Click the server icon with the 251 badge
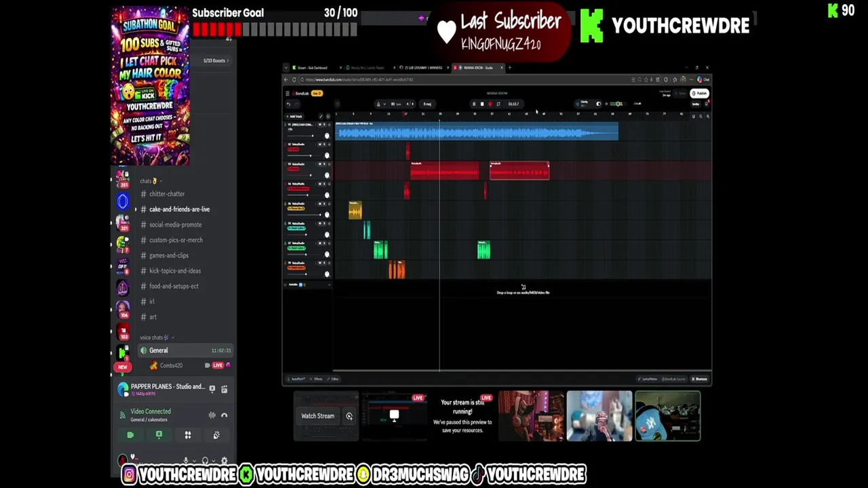This screenshot has width=868, height=488. pos(123,179)
